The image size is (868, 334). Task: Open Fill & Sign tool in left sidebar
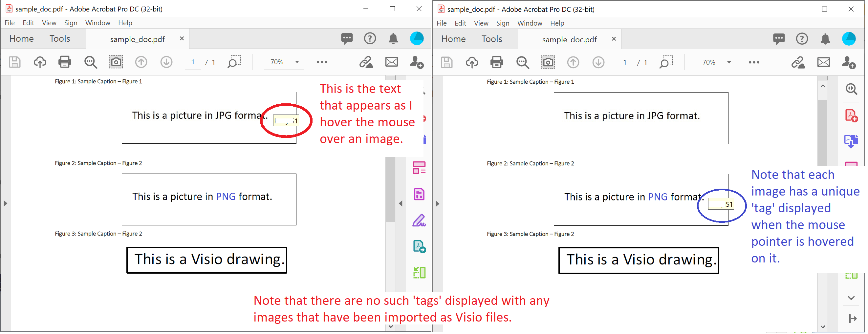pyautogui.click(x=419, y=220)
